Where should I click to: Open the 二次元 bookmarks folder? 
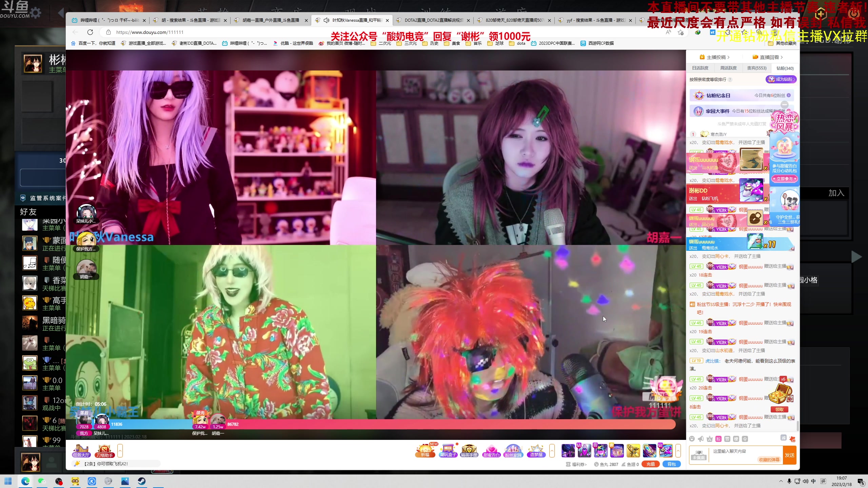(x=381, y=43)
